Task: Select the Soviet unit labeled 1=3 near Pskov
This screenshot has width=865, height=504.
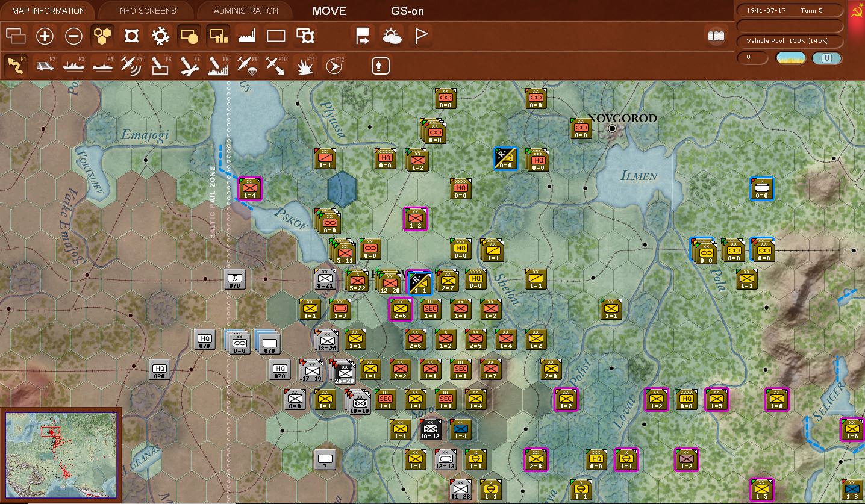Action: pos(340,309)
